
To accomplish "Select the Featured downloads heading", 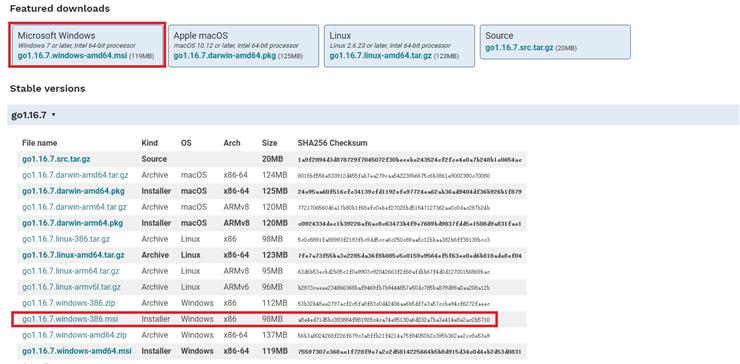I will (60, 9).
